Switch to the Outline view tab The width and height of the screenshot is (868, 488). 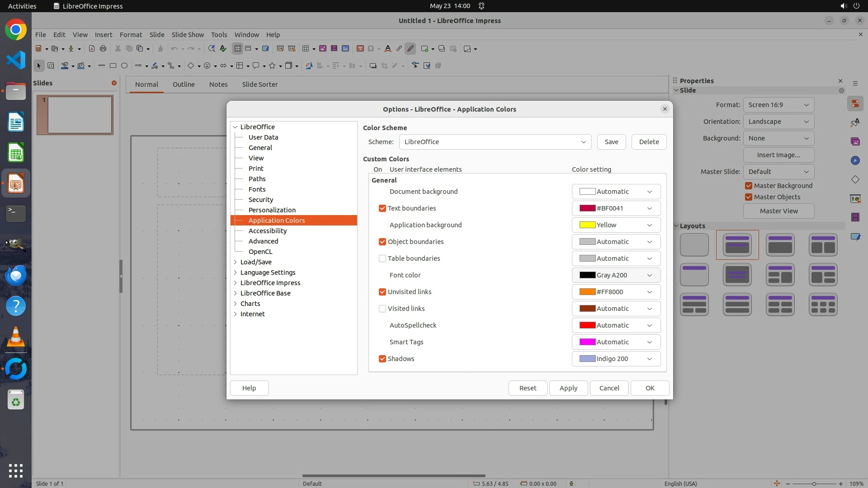click(184, 84)
